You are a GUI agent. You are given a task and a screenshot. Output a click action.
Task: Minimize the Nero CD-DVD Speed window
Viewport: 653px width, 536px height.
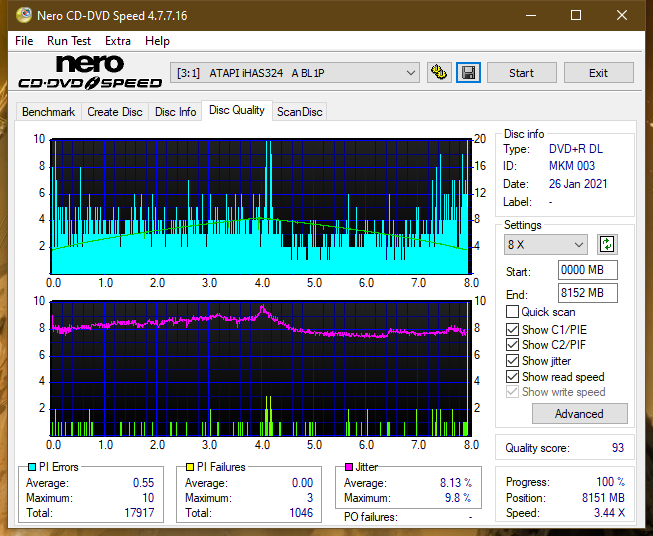coord(531,15)
